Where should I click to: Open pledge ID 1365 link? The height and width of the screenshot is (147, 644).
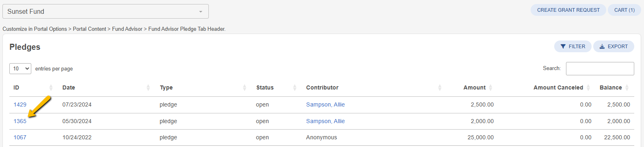(x=20, y=121)
